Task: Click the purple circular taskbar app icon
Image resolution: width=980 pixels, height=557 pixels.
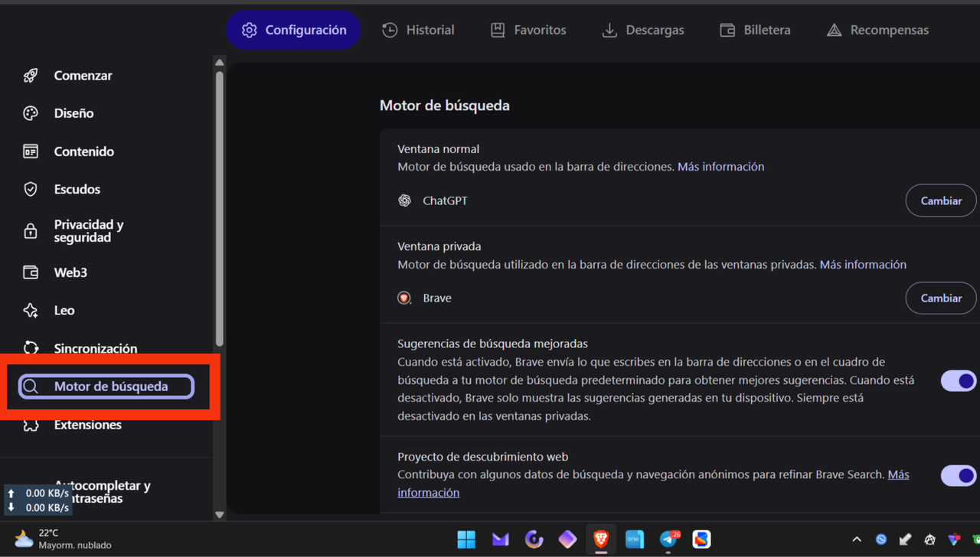Action: (534, 539)
